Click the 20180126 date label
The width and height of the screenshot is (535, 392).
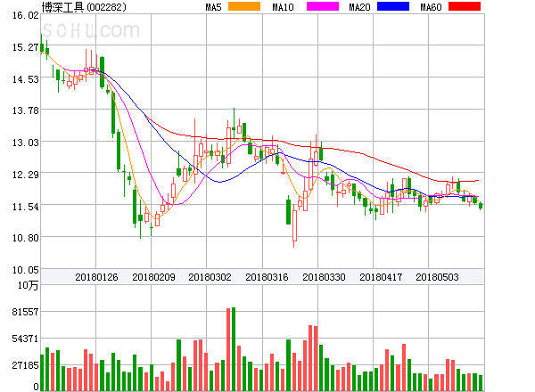click(96, 277)
